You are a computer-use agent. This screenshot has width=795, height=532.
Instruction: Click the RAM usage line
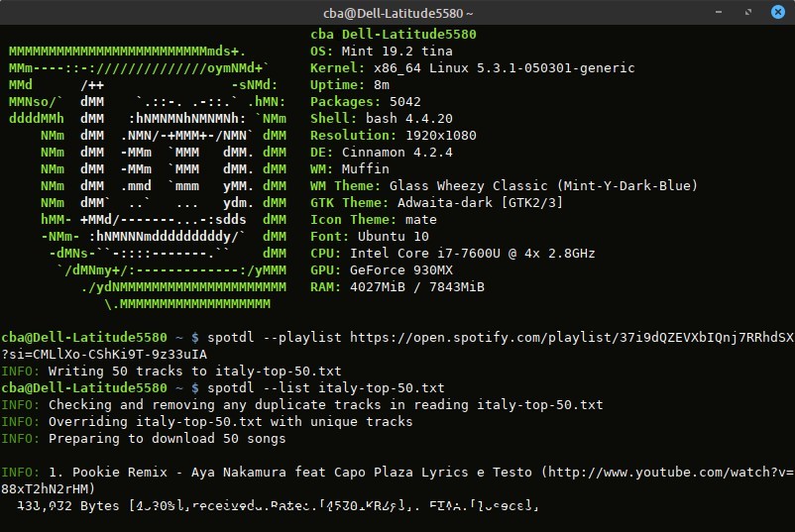click(397, 287)
